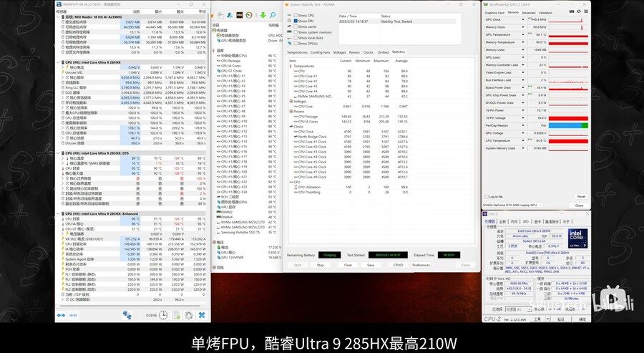Viewport: 644px width, 353px height.
Task: Click HWiNFO clock reset timer icon
Action: (163, 315)
